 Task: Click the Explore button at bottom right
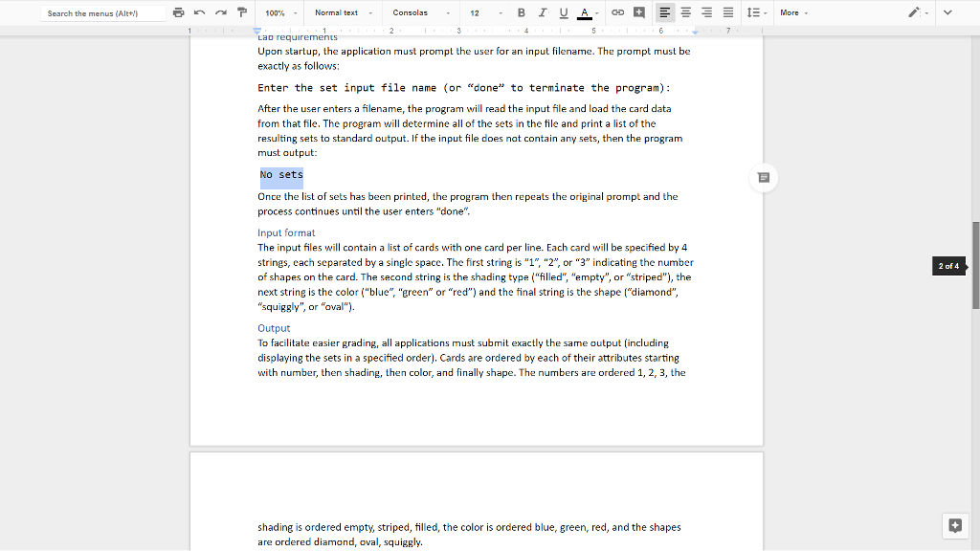pyautogui.click(x=955, y=525)
